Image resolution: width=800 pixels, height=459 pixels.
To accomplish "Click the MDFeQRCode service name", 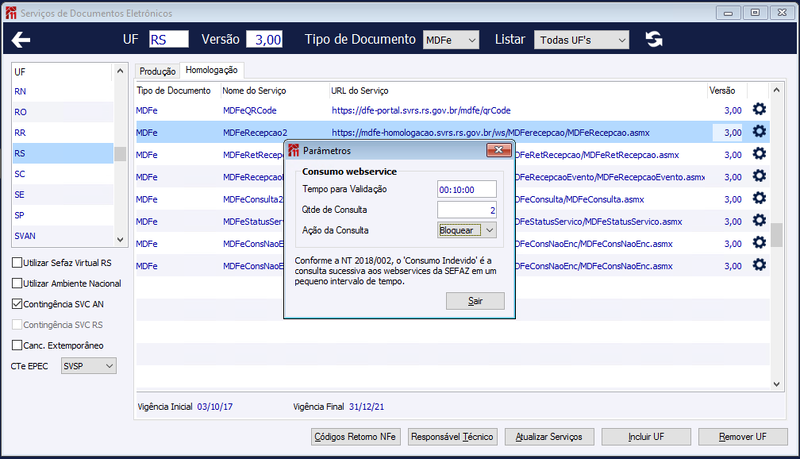I will (x=249, y=110).
